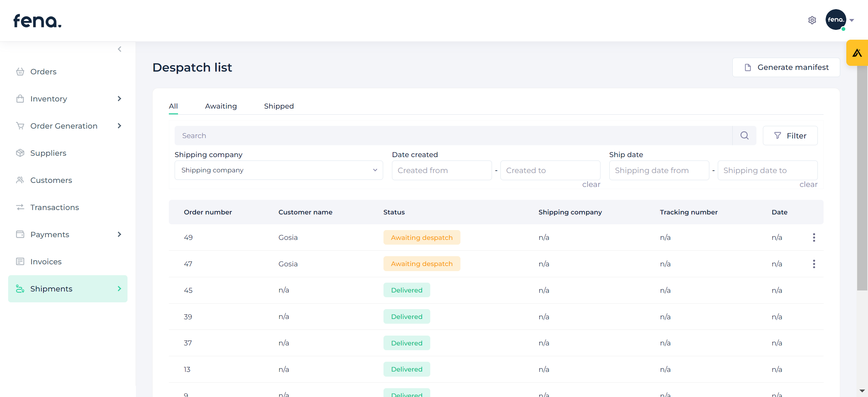Viewport: 868px width, 397px height.
Task: Switch to the Awaiting tab
Action: pyautogui.click(x=221, y=106)
